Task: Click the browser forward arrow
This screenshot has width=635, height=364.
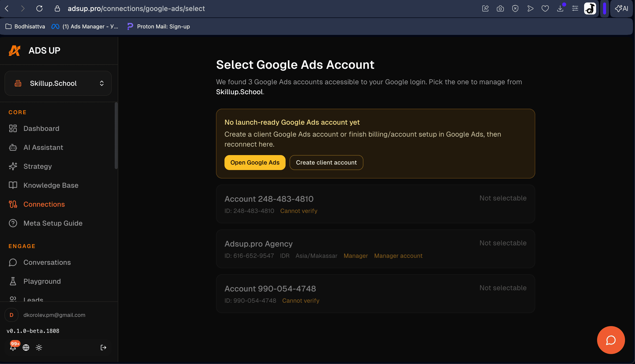Action: (x=23, y=8)
